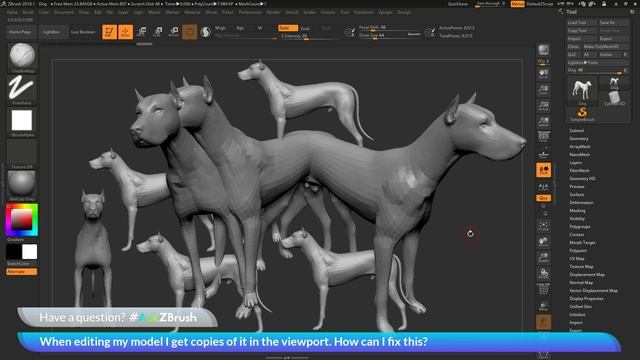This screenshot has height=360, width=640.
Task: Choose the Move transform icon
Action: click(142, 32)
